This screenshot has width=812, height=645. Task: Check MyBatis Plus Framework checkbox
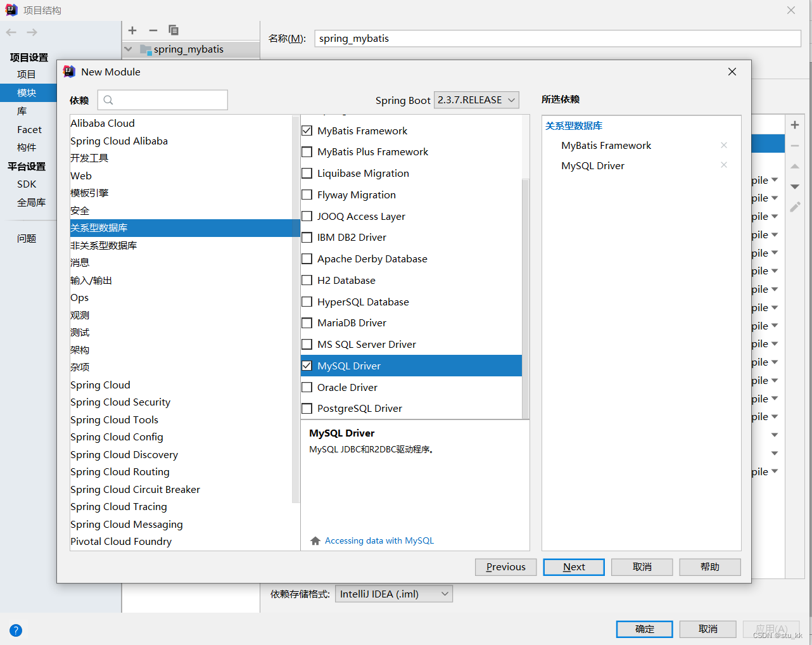pos(307,152)
